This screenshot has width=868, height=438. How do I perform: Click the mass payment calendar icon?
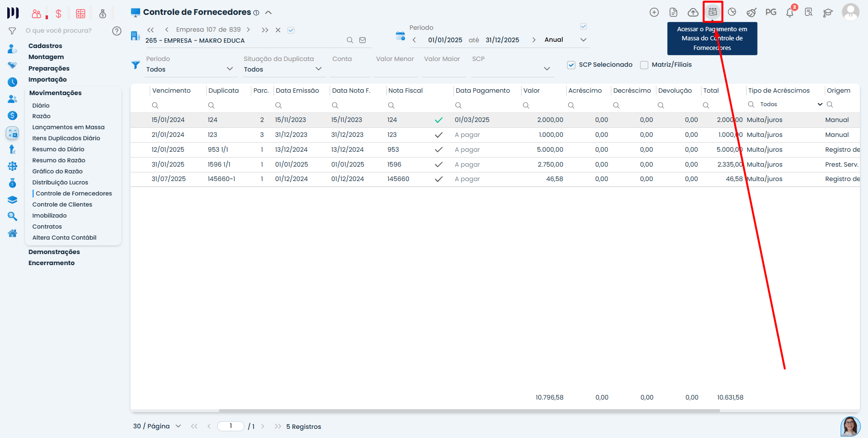pyautogui.click(x=713, y=12)
